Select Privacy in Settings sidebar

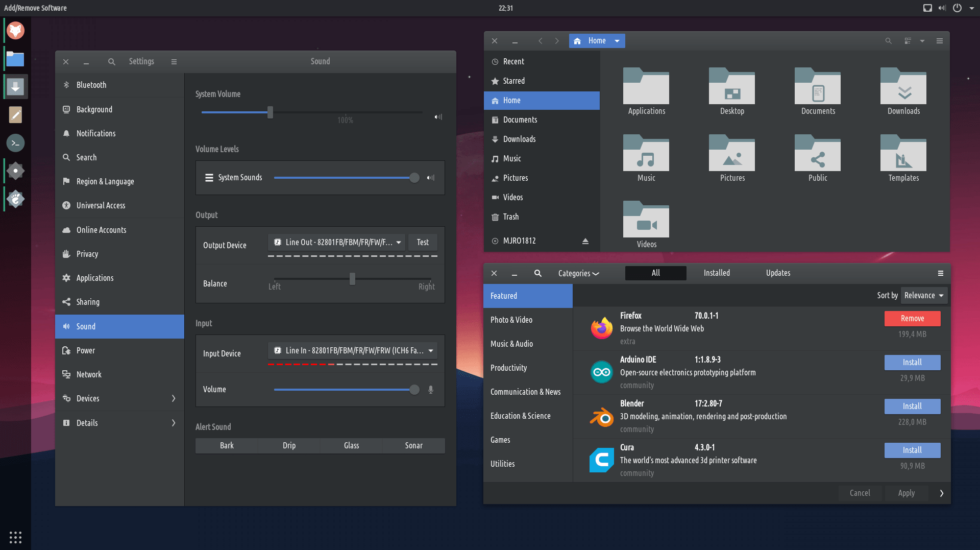pyautogui.click(x=87, y=254)
